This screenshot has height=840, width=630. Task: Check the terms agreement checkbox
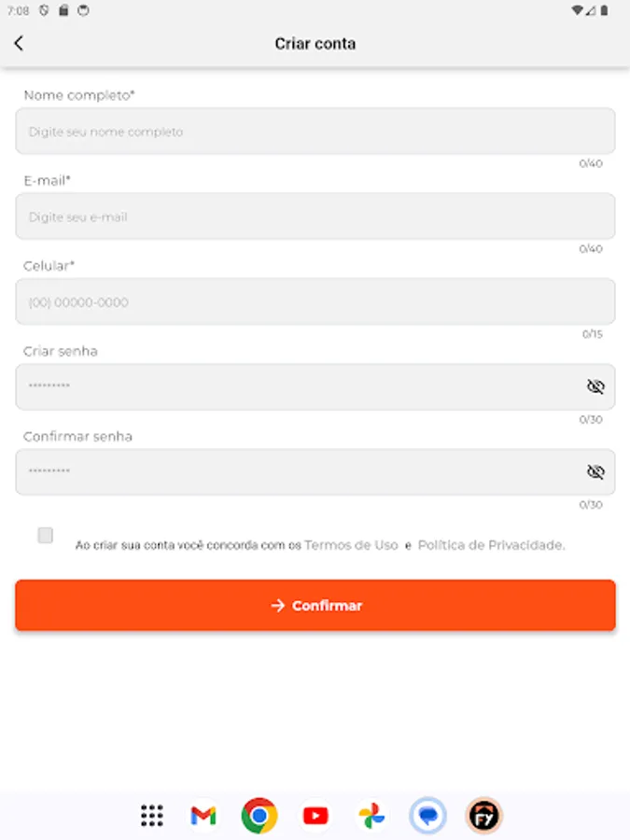45,536
